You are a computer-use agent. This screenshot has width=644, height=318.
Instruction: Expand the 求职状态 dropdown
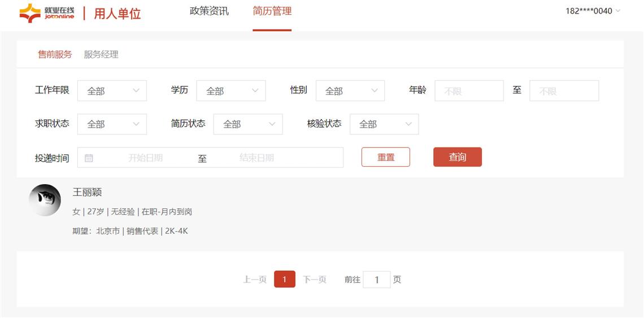[x=112, y=124]
